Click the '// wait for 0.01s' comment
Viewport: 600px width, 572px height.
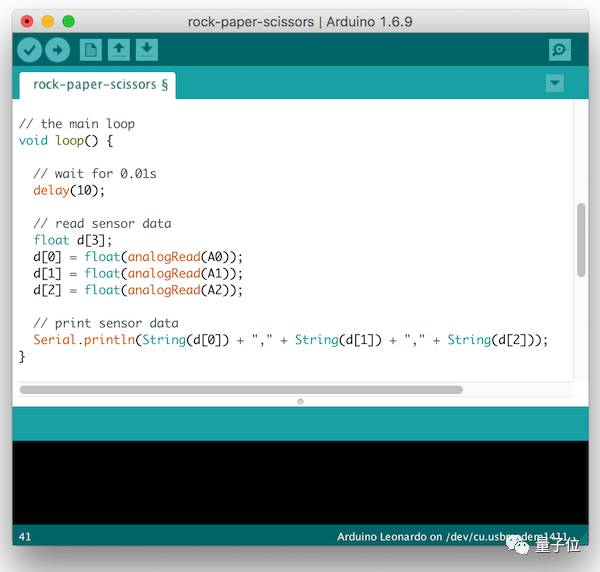[x=95, y=174]
